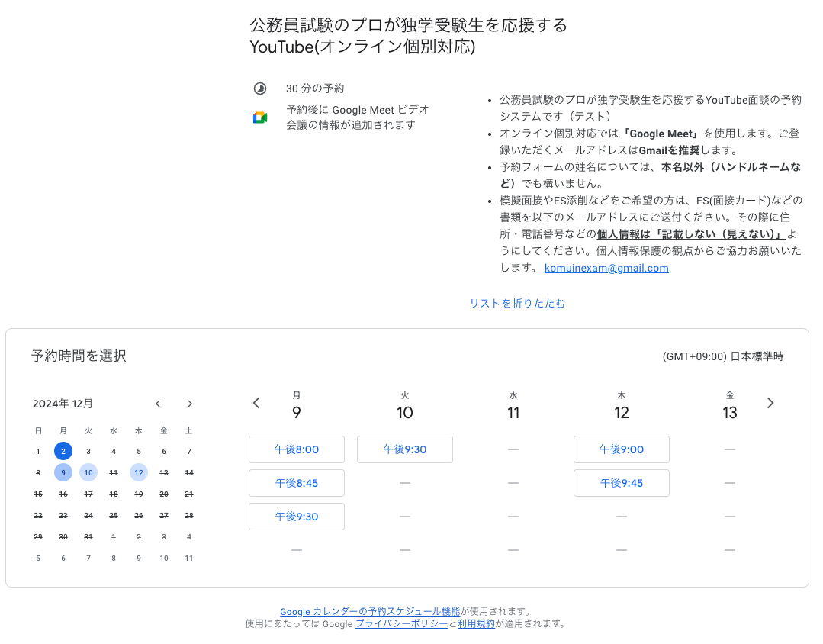Open 利用規約 link
Viewport: 823px width, 644px height.
(x=476, y=623)
